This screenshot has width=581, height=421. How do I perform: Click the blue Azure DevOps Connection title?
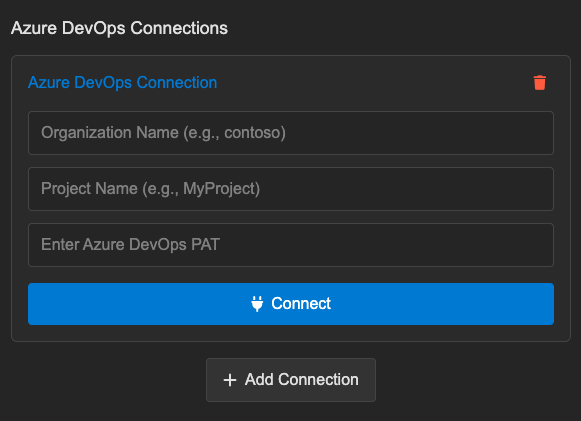coord(123,83)
